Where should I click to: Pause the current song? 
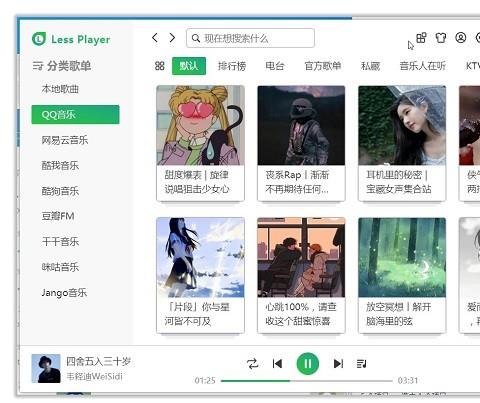point(308,363)
